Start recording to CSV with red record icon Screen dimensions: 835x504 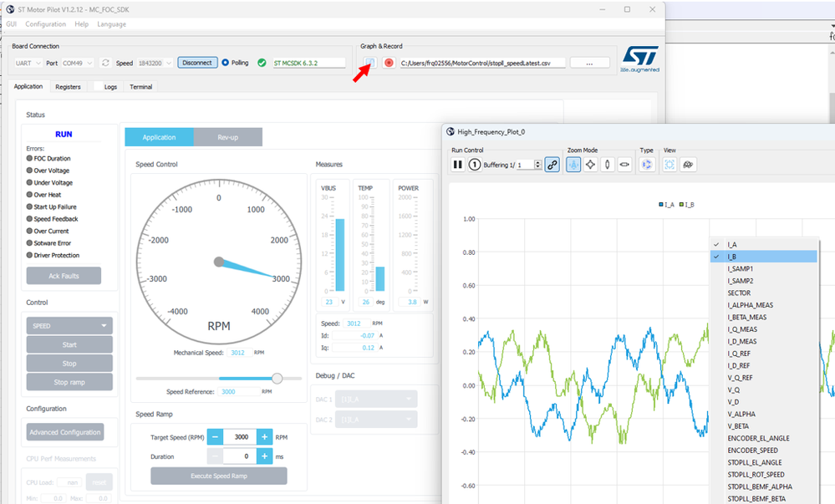[389, 63]
